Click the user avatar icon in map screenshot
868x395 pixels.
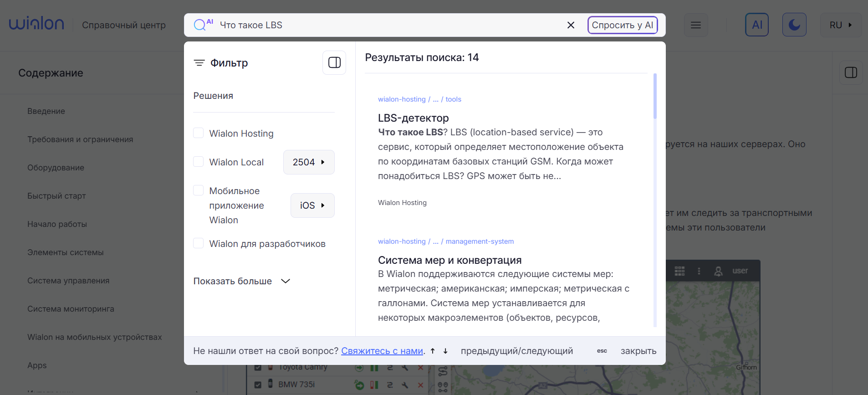click(x=718, y=271)
